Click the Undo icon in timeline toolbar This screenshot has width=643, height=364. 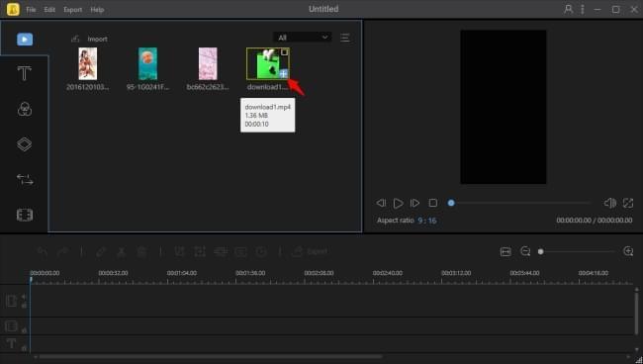coord(43,251)
